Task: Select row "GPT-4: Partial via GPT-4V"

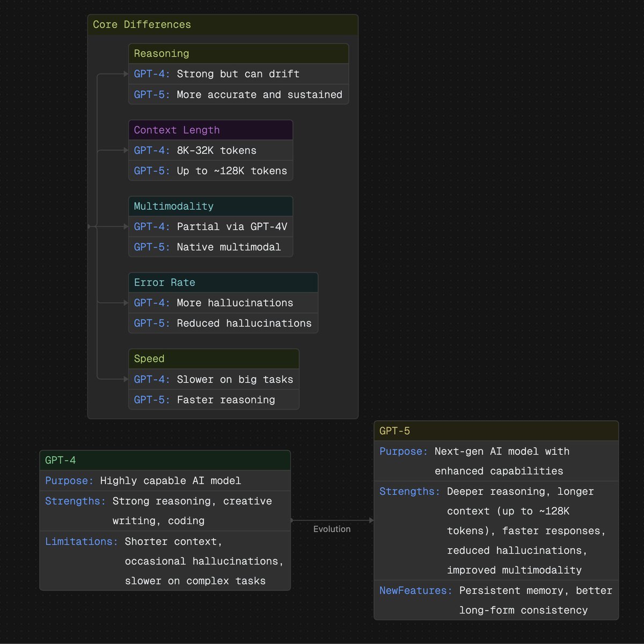Action: [211, 226]
